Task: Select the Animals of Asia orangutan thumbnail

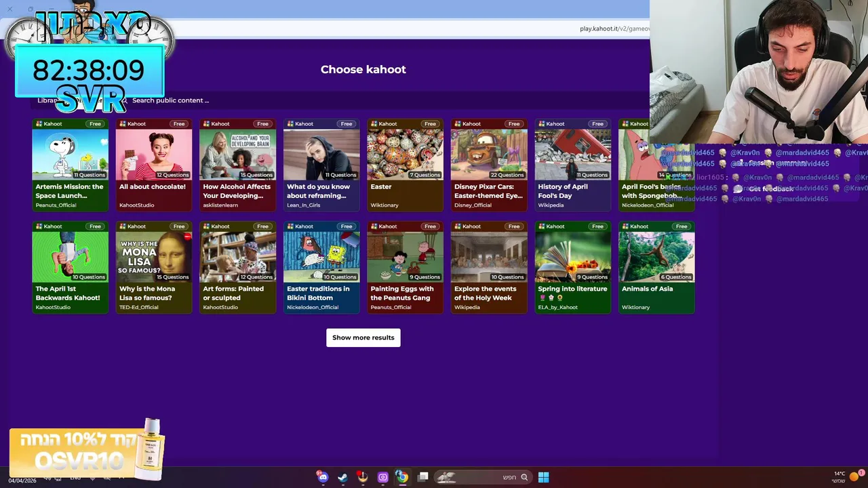Action: tap(656, 257)
